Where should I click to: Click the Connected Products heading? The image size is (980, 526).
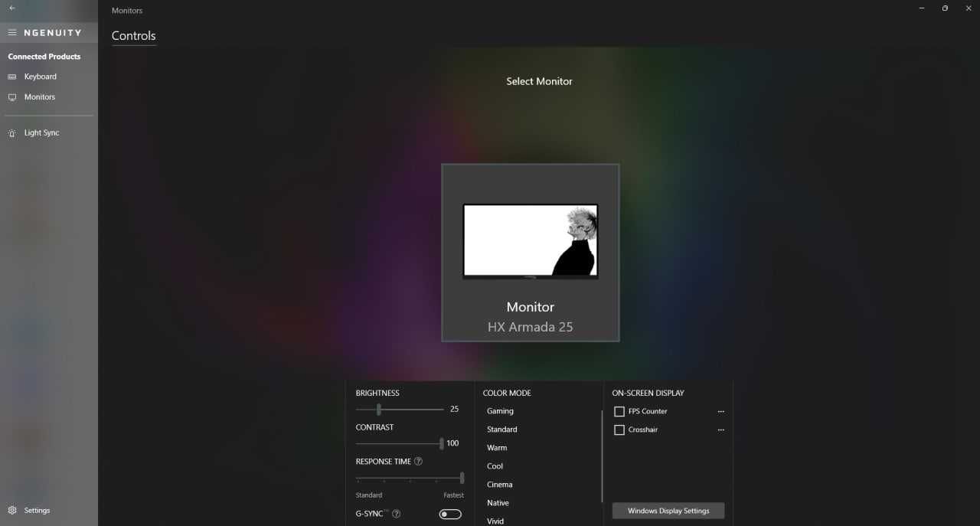tap(44, 57)
